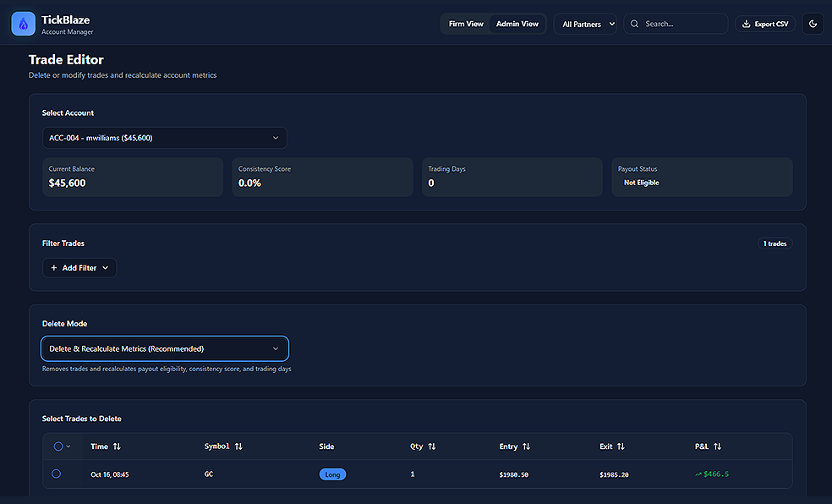
Task: Sort trades by Time column arrows
Action: [117, 446]
